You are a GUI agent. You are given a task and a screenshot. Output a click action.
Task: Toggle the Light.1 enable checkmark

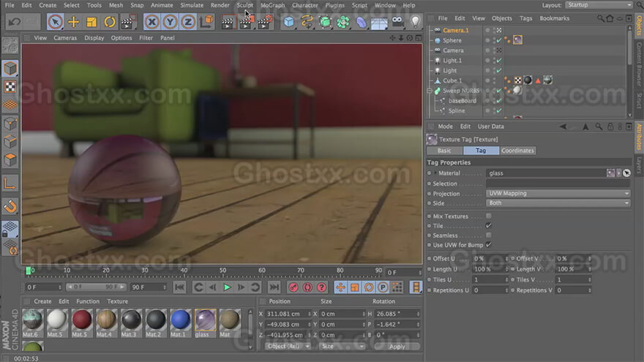[x=499, y=60]
